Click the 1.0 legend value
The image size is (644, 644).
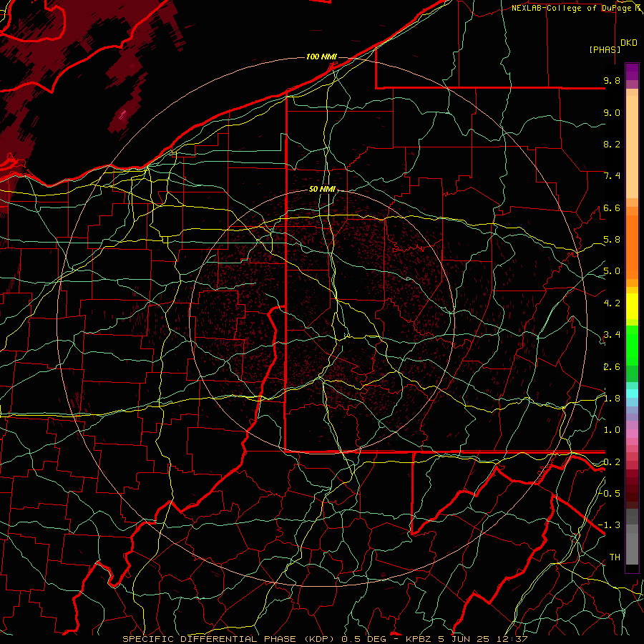[612, 430]
